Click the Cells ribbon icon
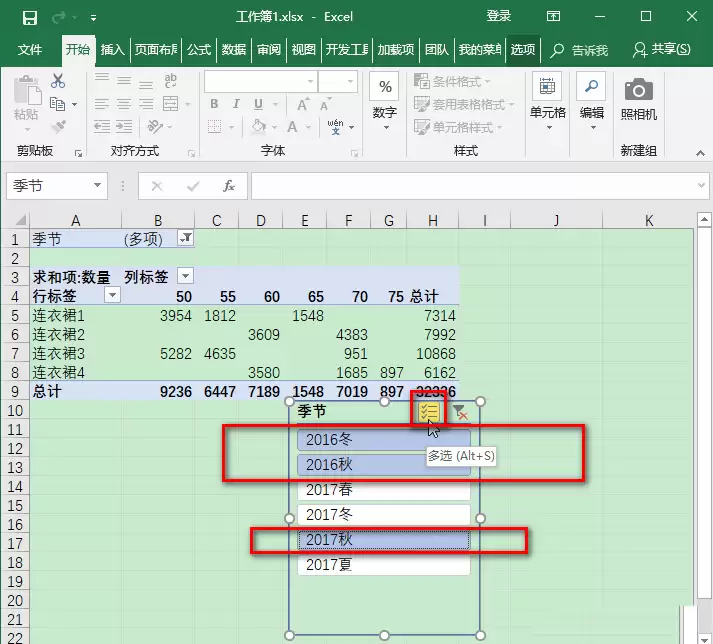The width and height of the screenshot is (713, 644). 547,86
